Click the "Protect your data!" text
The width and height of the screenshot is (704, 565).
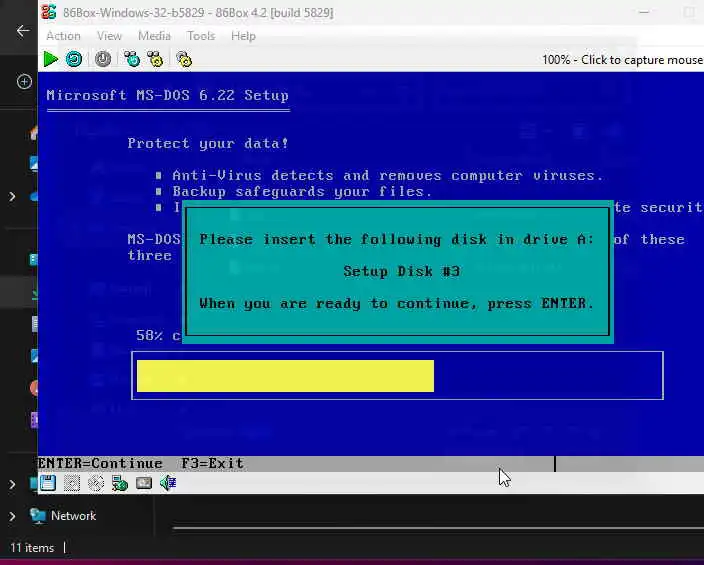pyautogui.click(x=208, y=144)
